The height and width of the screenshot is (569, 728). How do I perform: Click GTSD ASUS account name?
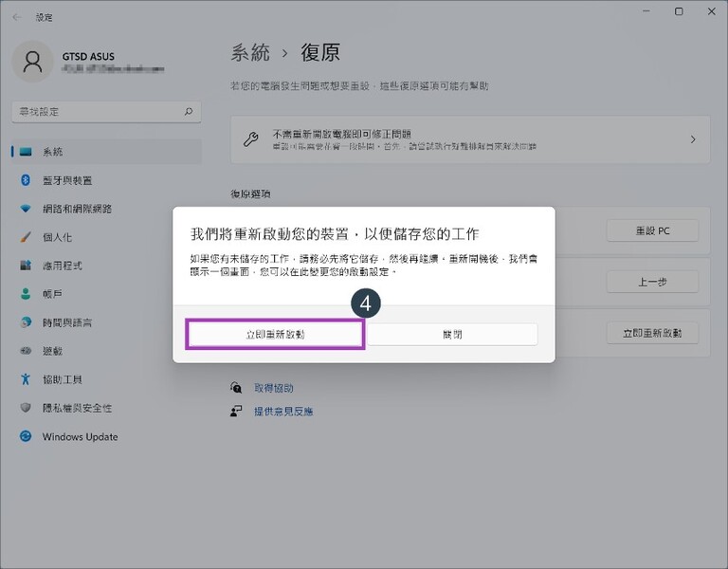(x=88, y=56)
